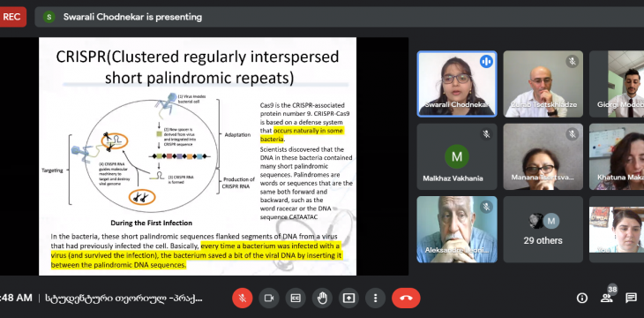Enable closed captions
The height and width of the screenshot is (318, 644).
(x=296, y=299)
